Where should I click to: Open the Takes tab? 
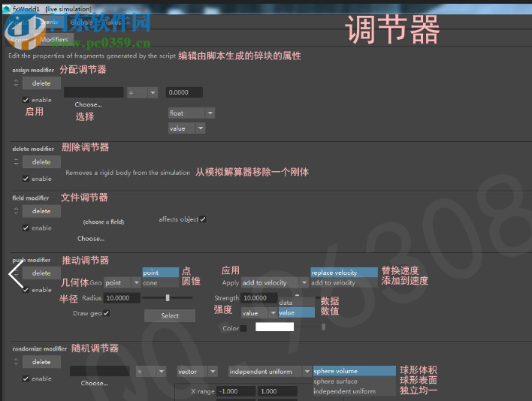pos(113,23)
